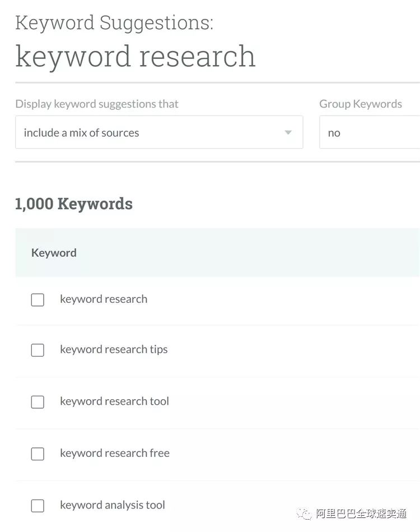Click the Chinese watermark text beside WeChat logo
Screen dimensions: 420x532
coord(361,513)
